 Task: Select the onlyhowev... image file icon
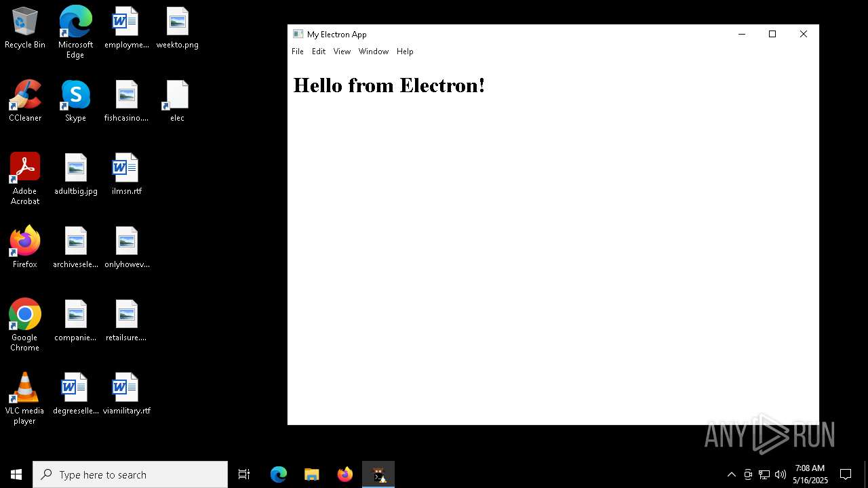pyautogui.click(x=127, y=248)
